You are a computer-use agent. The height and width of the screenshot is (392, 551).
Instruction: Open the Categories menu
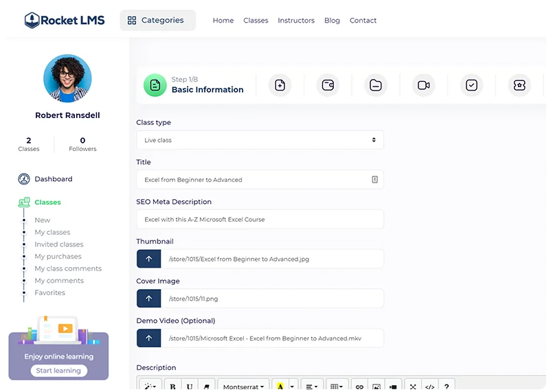pos(157,21)
